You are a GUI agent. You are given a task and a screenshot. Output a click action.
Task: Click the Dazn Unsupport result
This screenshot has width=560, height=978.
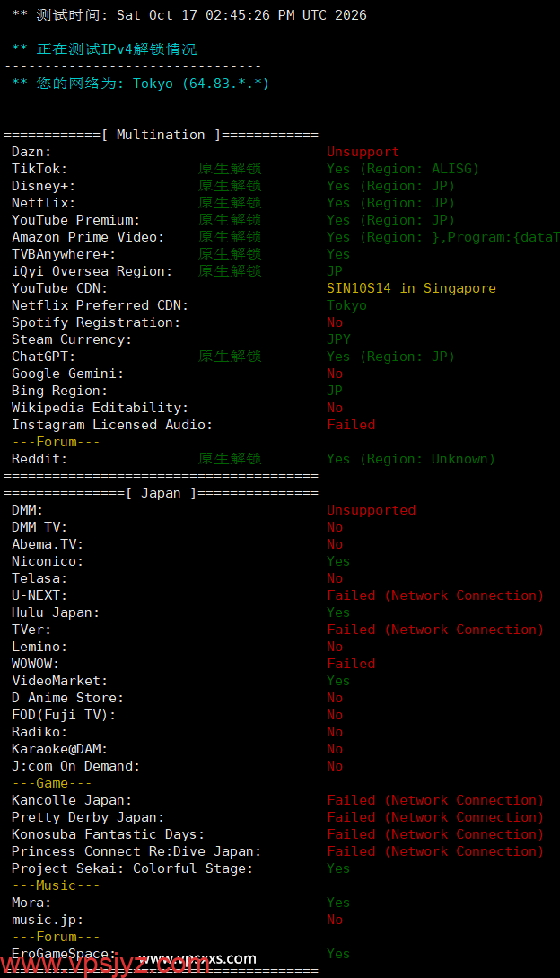(363, 152)
